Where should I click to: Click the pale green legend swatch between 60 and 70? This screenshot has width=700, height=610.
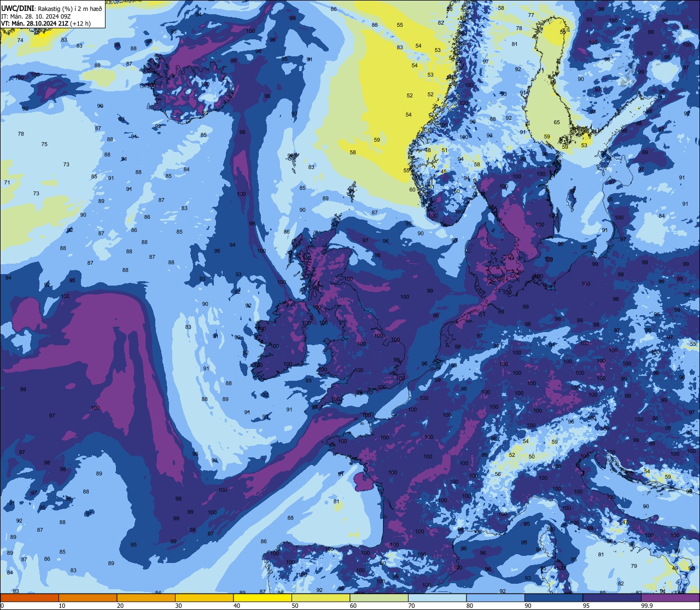pos(379,597)
